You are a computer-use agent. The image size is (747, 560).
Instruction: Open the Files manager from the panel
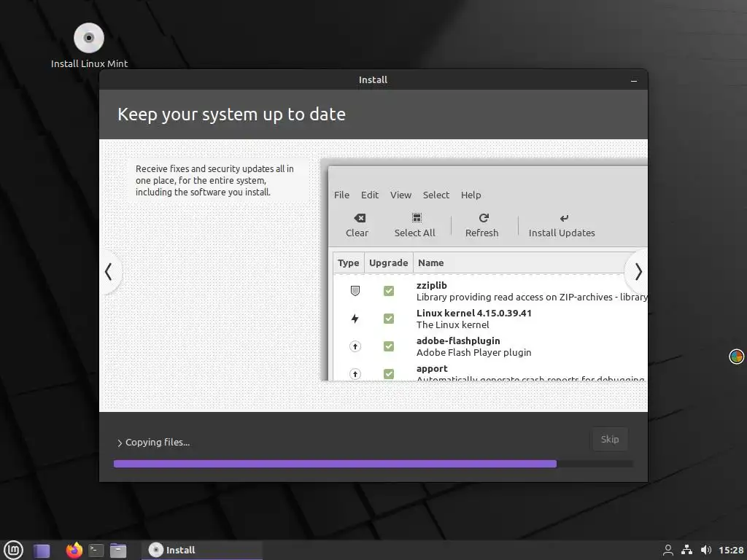(x=117, y=551)
